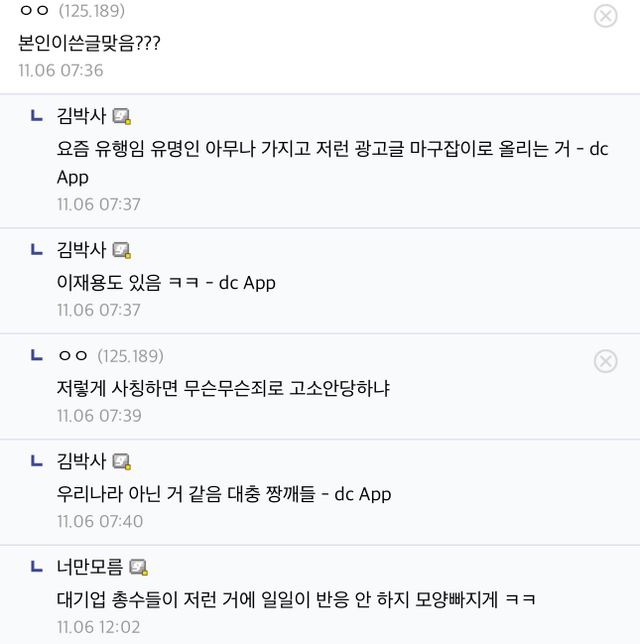Open 김박사's gallog icon on '이재용도 있음' reply
Image resolution: width=640 pixels, height=644 pixels.
(x=122, y=250)
